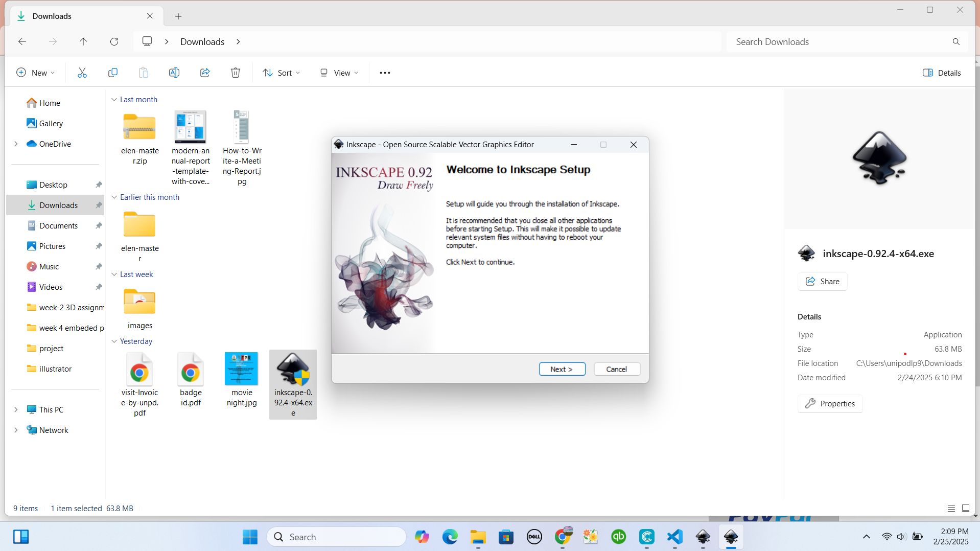Collapse the Earlier this month group
The height and width of the screenshot is (551, 980).
click(114, 197)
